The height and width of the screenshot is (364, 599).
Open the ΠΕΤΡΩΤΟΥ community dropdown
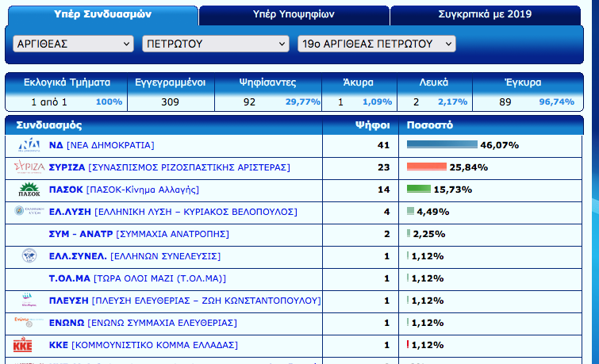[x=215, y=44]
